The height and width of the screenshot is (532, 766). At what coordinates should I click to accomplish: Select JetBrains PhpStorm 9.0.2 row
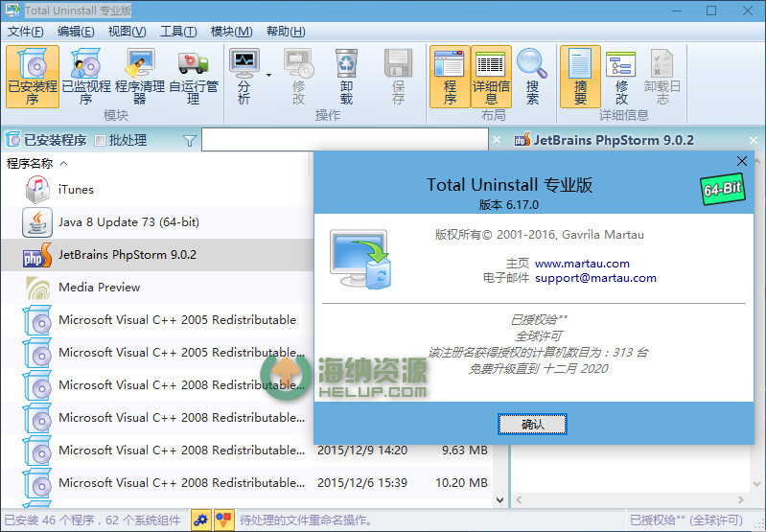[157, 255]
